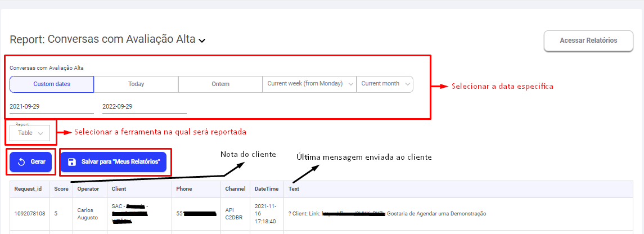
Task: Choose the Ontem date filter
Action: (220, 84)
